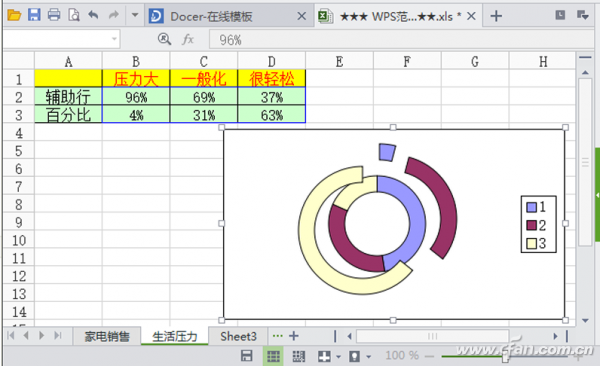Viewport: 600px width, 366px height.
Task: Open the 家电销售 sheet tab
Action: click(x=107, y=337)
